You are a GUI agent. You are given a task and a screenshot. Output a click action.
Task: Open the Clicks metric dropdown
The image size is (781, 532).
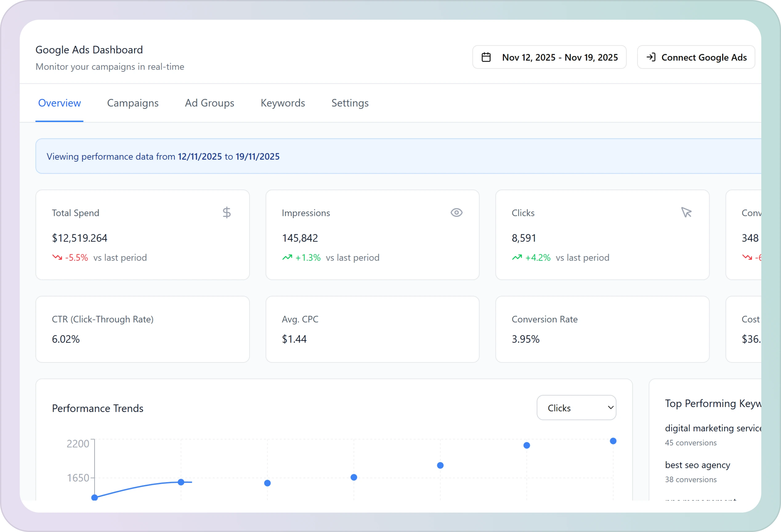[x=576, y=408]
